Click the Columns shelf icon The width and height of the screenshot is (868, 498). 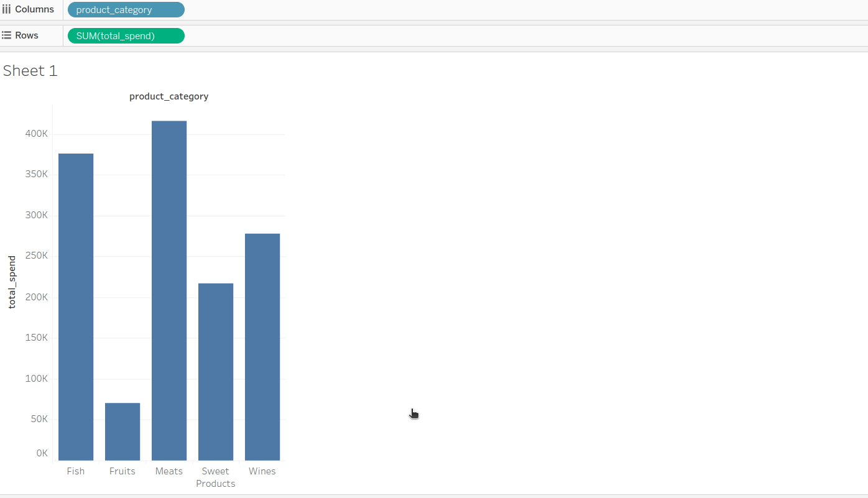coord(6,9)
